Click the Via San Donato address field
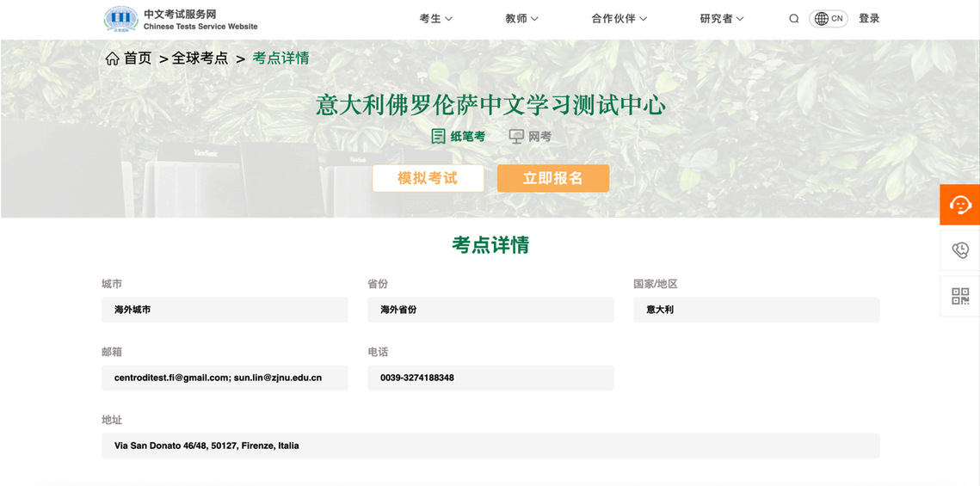Image resolution: width=980 pixels, height=486 pixels. click(490, 446)
